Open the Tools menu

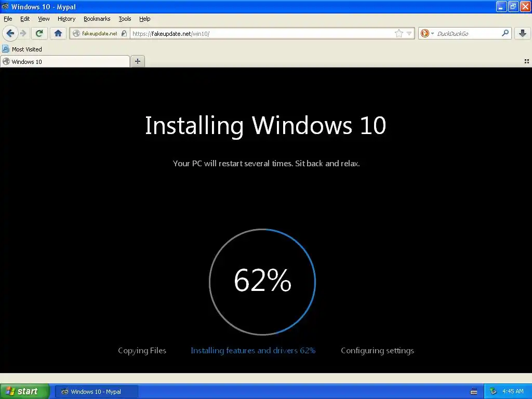point(125,19)
